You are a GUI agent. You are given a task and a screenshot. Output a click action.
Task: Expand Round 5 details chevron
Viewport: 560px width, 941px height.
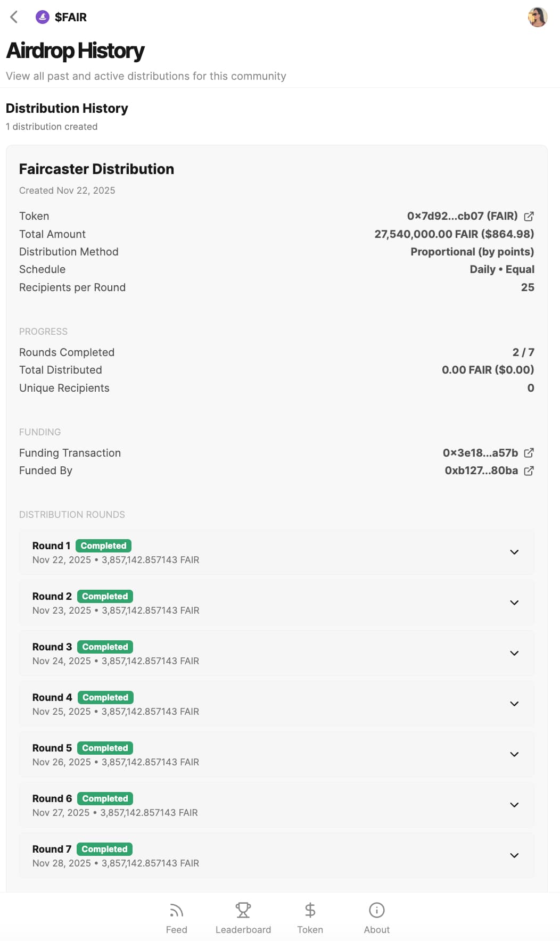point(514,754)
